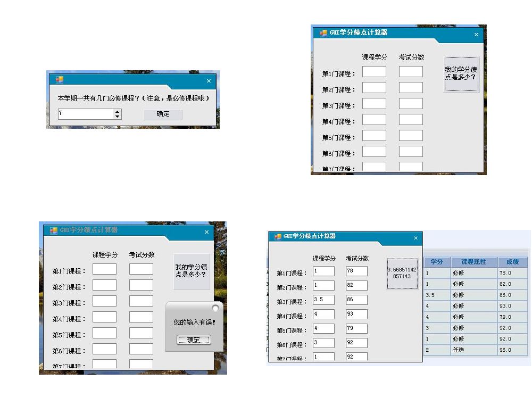This screenshot has height=397, width=532.
Task: Close the required-course count dialog
Action: (x=209, y=81)
